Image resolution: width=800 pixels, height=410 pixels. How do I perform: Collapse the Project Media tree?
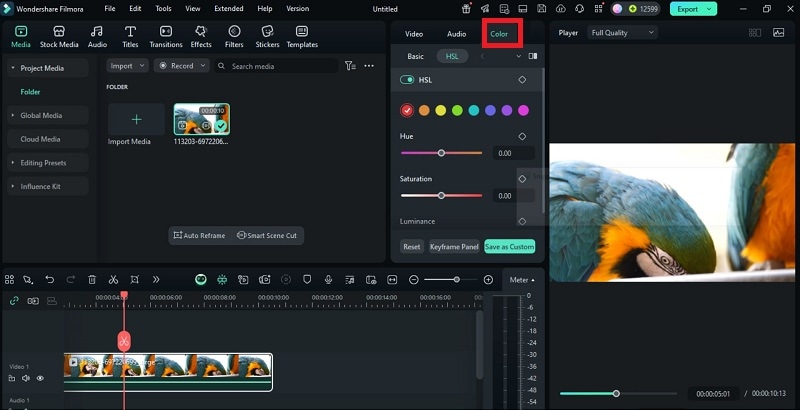(x=13, y=68)
